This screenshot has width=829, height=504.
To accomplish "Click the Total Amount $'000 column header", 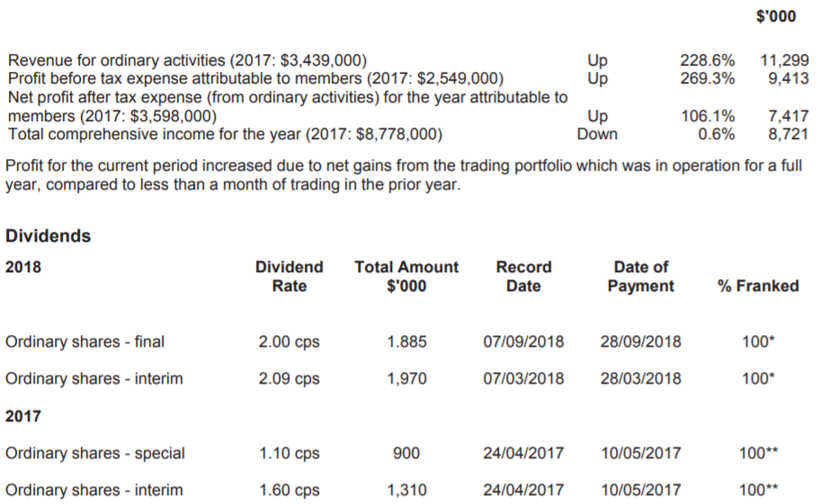I will 406,277.
